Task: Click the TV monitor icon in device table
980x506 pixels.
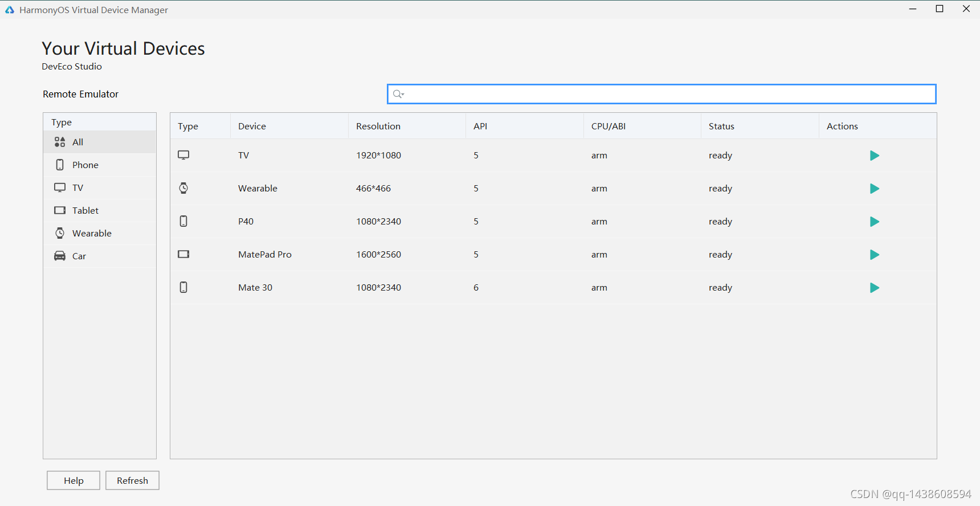Action: (x=183, y=155)
